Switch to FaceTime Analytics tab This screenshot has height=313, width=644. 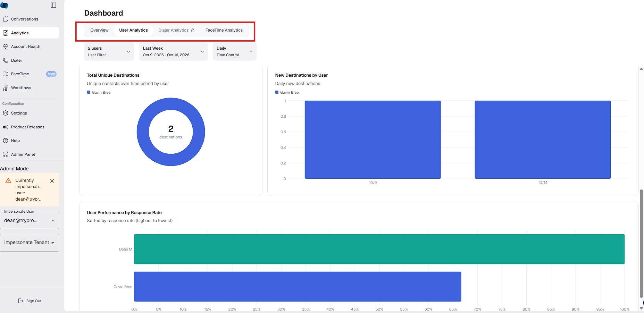pyautogui.click(x=224, y=30)
